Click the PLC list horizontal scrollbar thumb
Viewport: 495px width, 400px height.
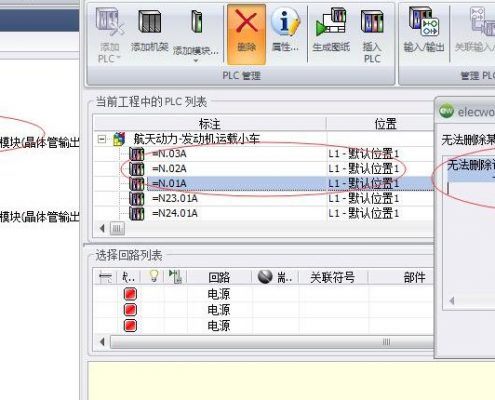click(117, 229)
